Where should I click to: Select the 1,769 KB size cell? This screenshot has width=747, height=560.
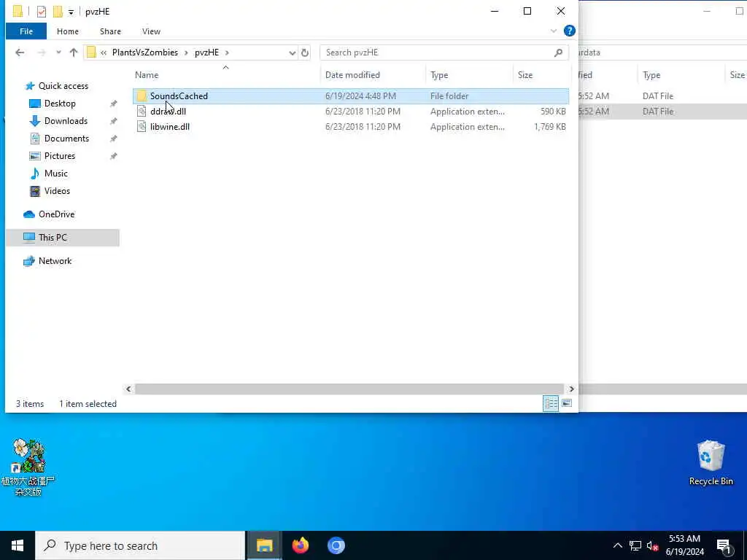point(550,127)
